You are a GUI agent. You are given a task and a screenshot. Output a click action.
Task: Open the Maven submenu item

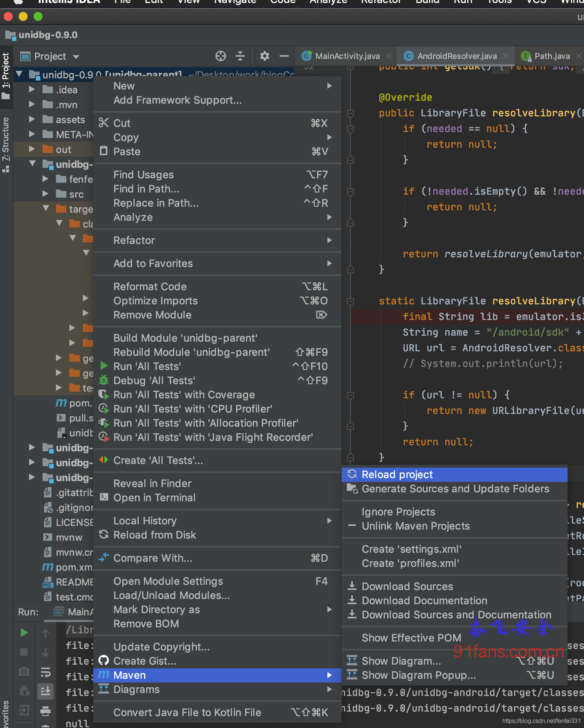coord(217,675)
